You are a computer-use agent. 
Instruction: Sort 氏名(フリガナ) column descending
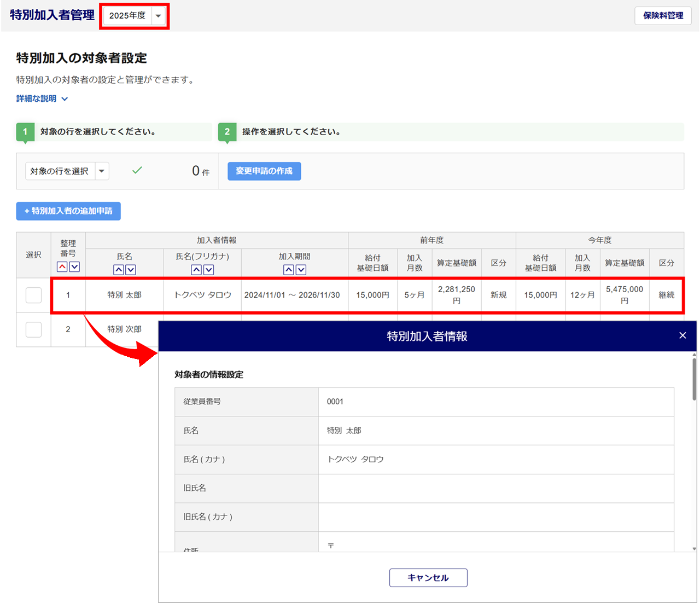208,270
